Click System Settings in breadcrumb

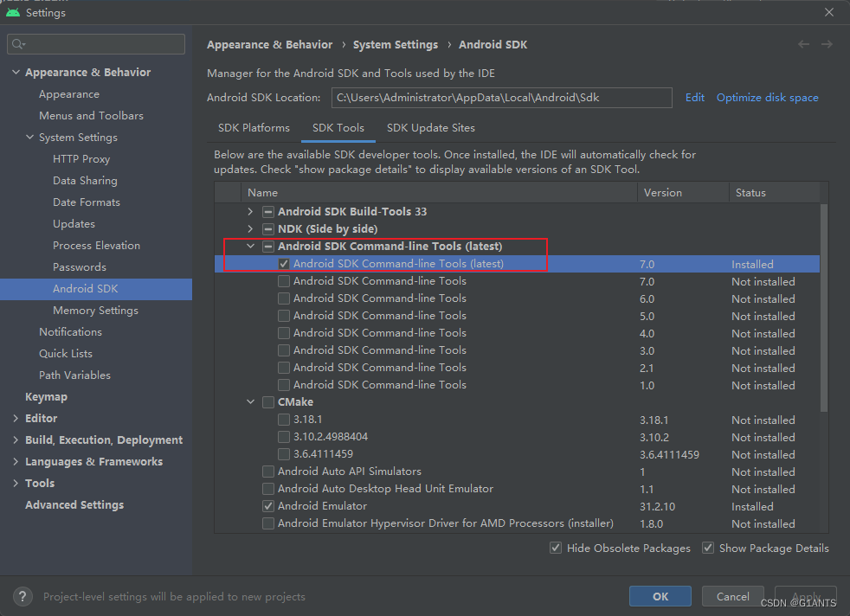pos(396,44)
